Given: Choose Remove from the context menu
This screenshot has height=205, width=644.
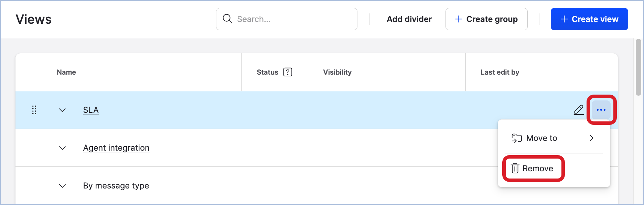Looking at the screenshot, I should click(x=537, y=169).
